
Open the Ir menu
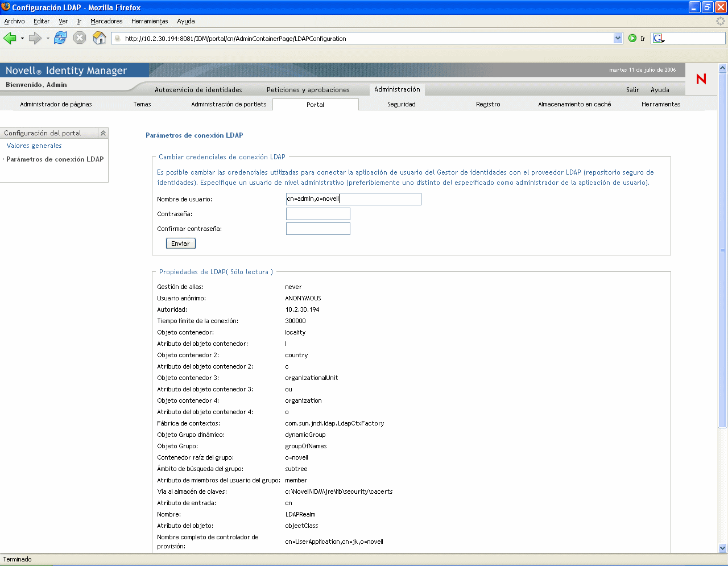79,21
